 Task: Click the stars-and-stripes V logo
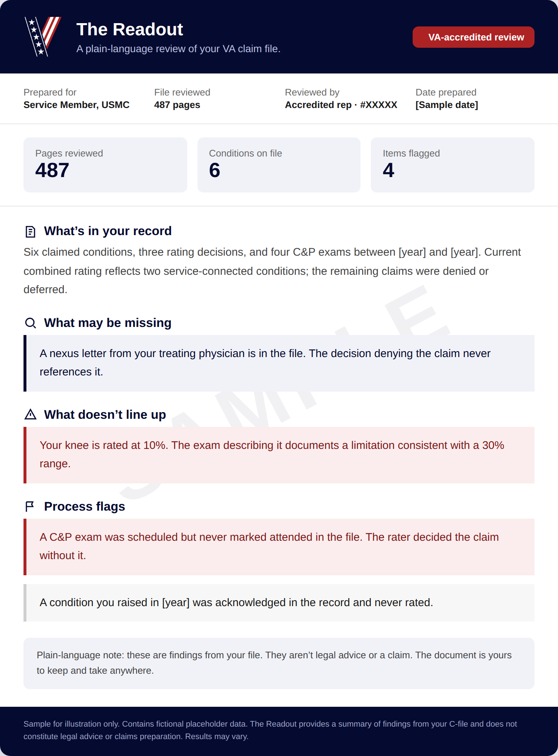pos(43,36)
